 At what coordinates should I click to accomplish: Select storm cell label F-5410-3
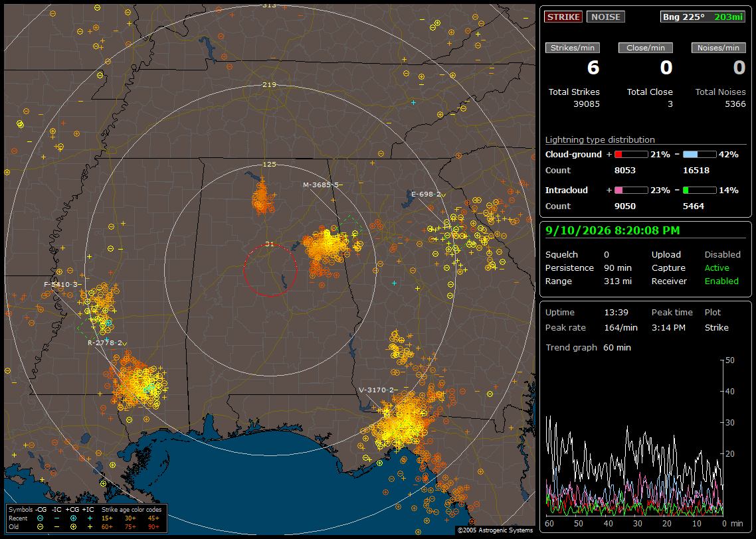pyautogui.click(x=60, y=284)
